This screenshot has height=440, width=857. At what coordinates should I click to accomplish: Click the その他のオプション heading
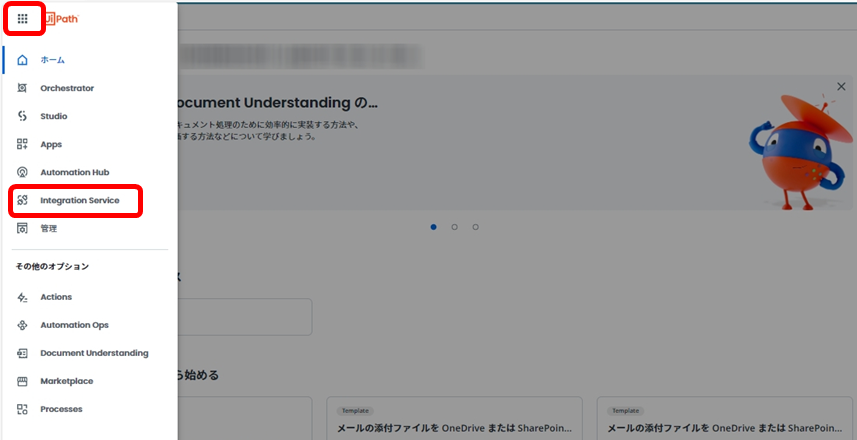[52, 267]
